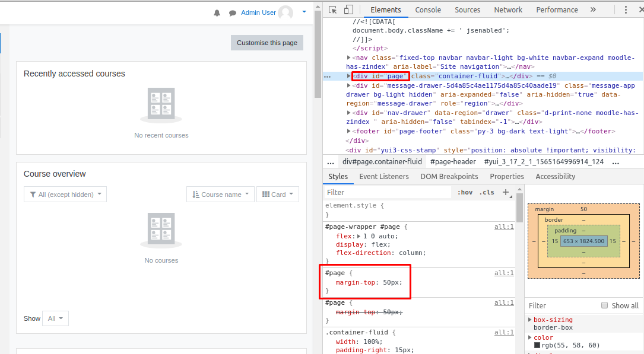This screenshot has width=644, height=354.
Task: Click the left breadcrumb overflow ellipsis
Action: [x=330, y=162]
